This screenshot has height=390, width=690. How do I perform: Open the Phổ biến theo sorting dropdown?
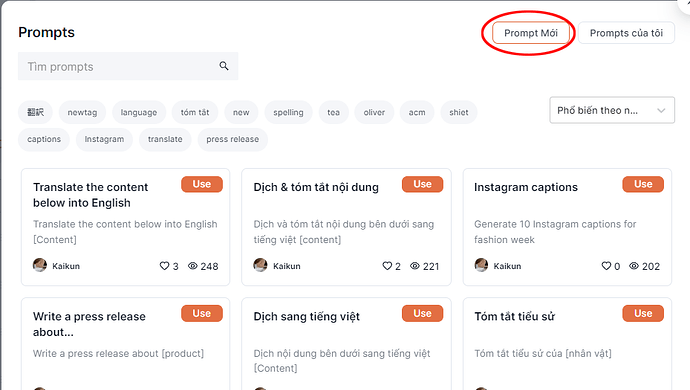point(612,110)
